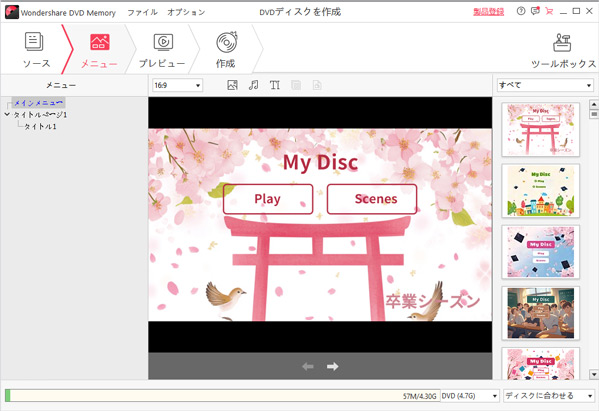Click the Play button in the preview
The image size is (599, 411).
tap(268, 199)
